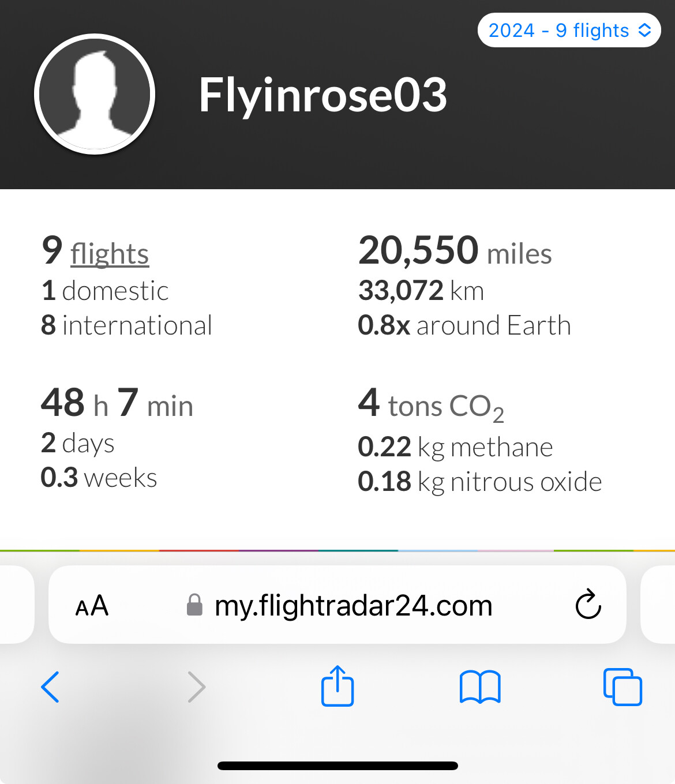Tap the "4 tons CO2" emissions figure

point(430,404)
